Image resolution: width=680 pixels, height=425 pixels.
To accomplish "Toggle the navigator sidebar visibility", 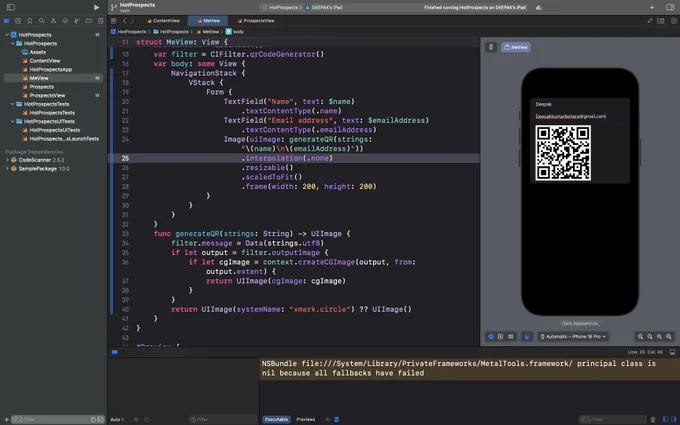I will click(x=11, y=7).
